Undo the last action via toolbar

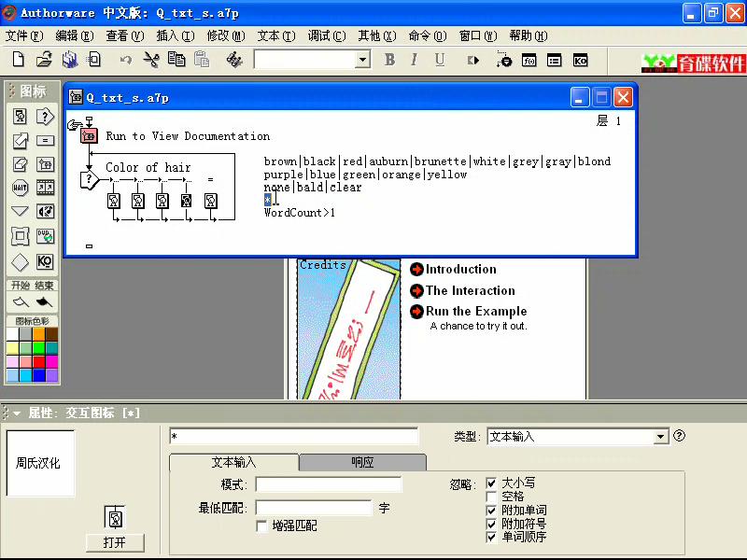[x=126, y=60]
